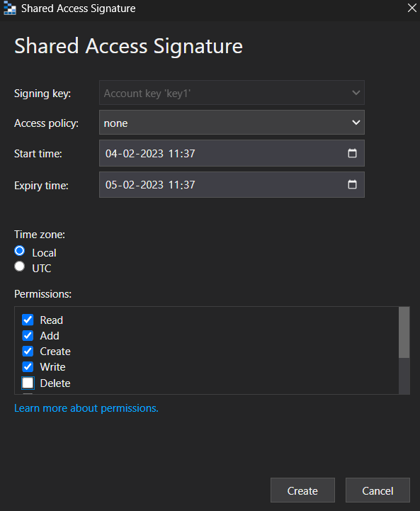This screenshot has height=511, width=420.
Task: Open the Expiry time calendar picker icon
Action: [x=352, y=184]
